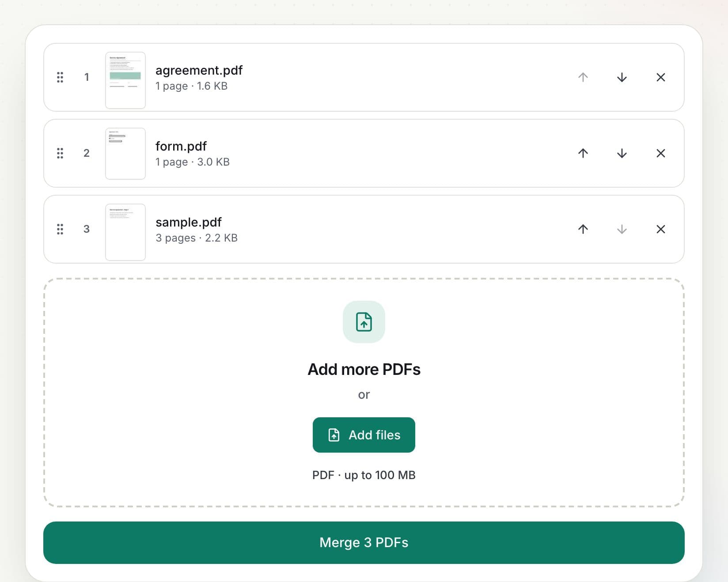The image size is (728, 582).
Task: Open the form.pdf thumbnail preview
Action: (125, 154)
